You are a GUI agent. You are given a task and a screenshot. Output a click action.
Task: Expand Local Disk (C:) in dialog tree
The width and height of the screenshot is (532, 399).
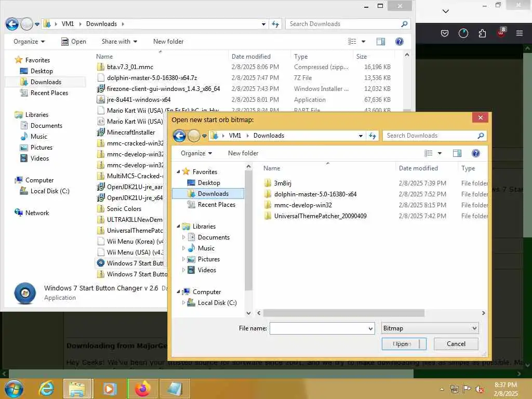[184, 303]
